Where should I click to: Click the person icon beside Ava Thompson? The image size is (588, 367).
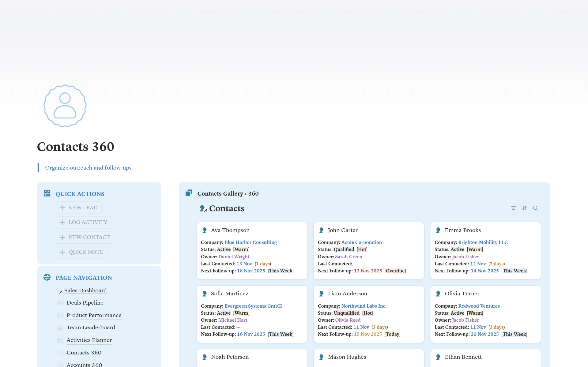tap(205, 230)
